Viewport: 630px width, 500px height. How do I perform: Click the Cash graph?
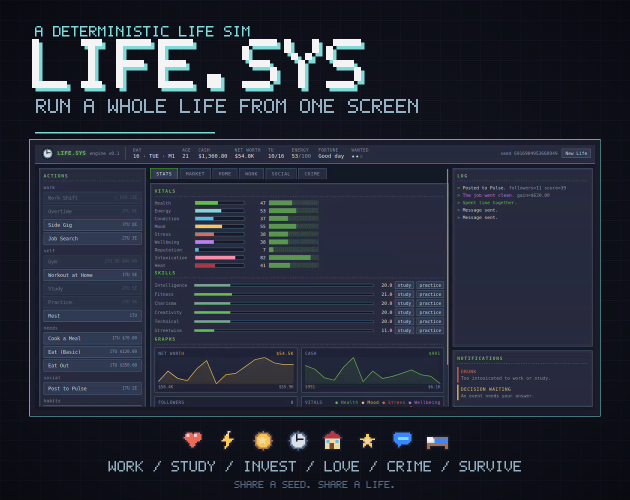372,370
